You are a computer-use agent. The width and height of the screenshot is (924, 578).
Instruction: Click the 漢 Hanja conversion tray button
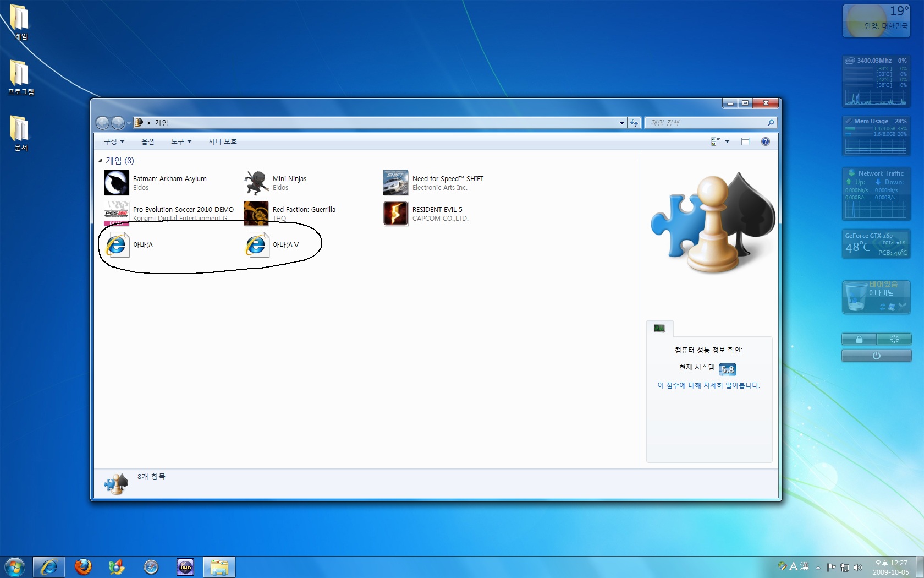click(805, 566)
